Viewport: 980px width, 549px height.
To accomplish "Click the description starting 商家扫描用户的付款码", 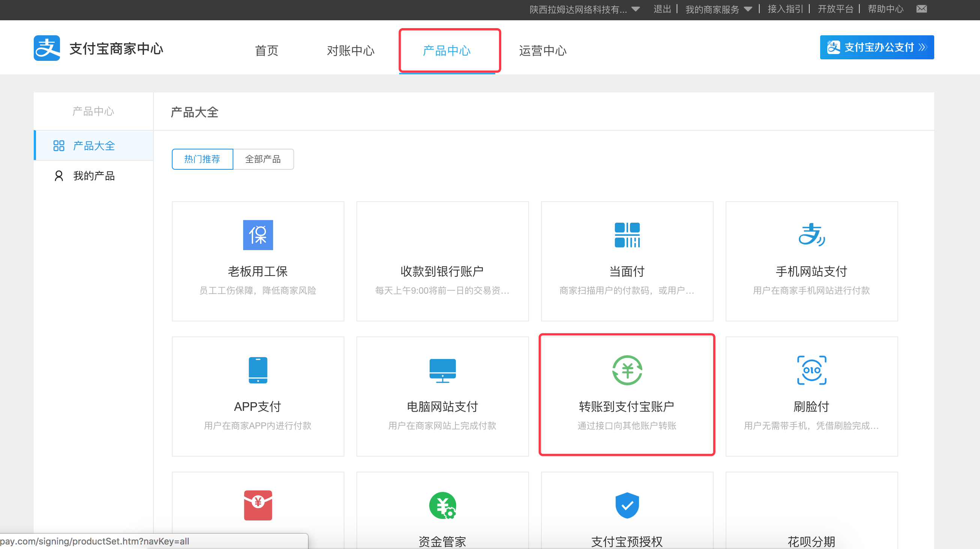I will click(x=627, y=291).
